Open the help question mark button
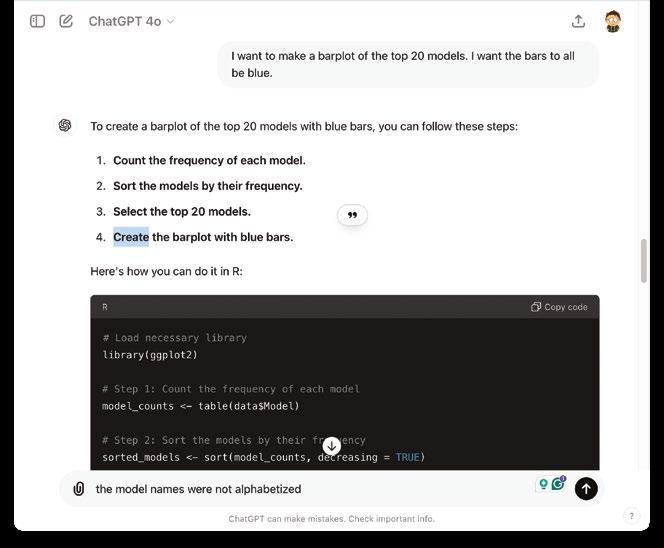664x548 pixels. point(631,516)
